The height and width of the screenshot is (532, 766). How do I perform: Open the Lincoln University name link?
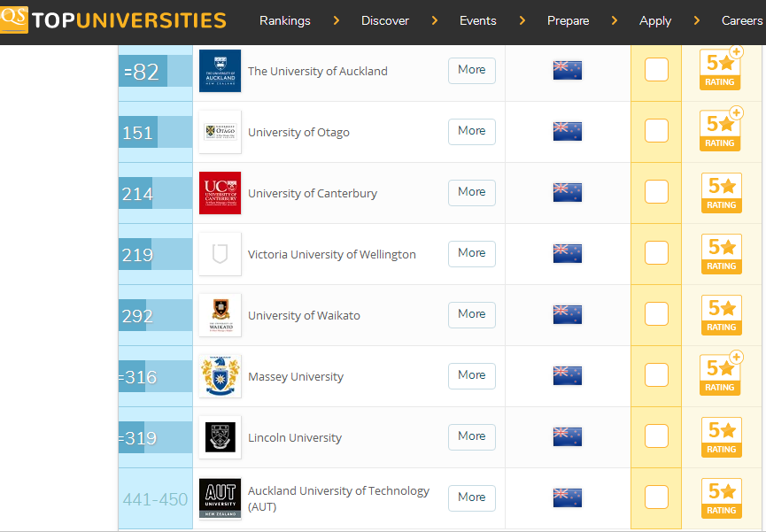tap(294, 437)
